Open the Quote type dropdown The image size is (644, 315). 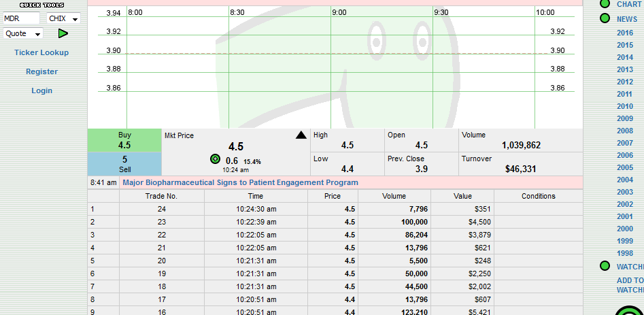[x=23, y=33]
